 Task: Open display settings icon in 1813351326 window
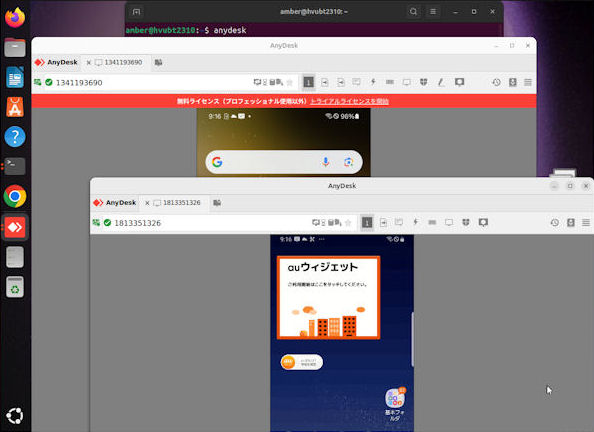[x=449, y=222]
